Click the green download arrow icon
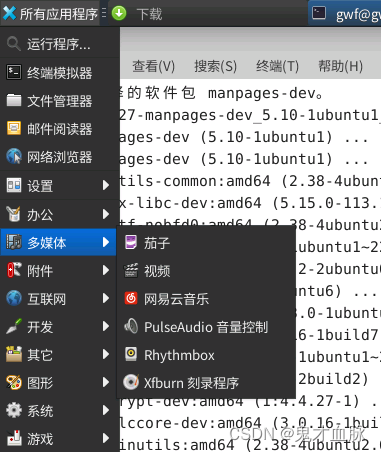The image size is (381, 452). 119,14
